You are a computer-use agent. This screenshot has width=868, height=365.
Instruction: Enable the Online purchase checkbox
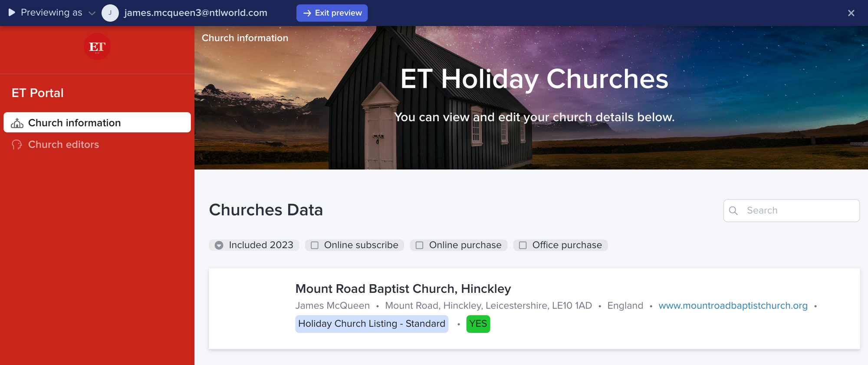point(420,246)
